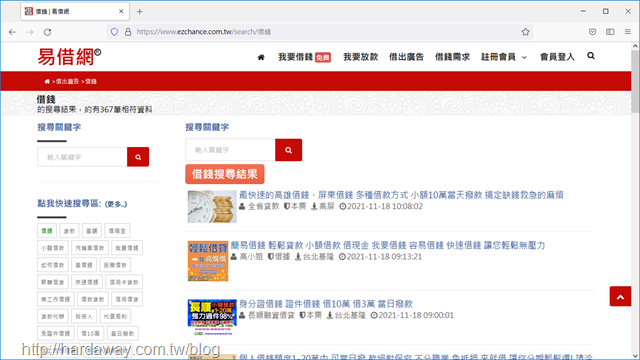
Task: Select the 當日撥款 quick search tag
Action: point(122,333)
